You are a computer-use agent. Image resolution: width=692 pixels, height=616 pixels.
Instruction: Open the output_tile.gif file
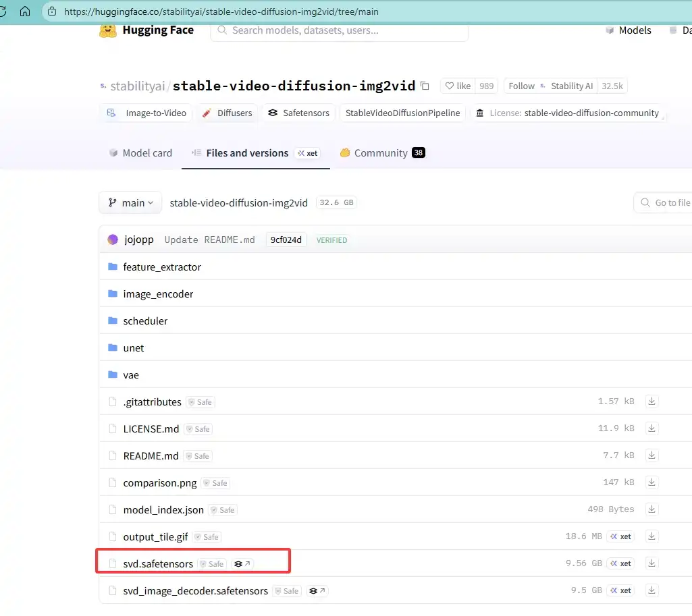pyautogui.click(x=155, y=536)
